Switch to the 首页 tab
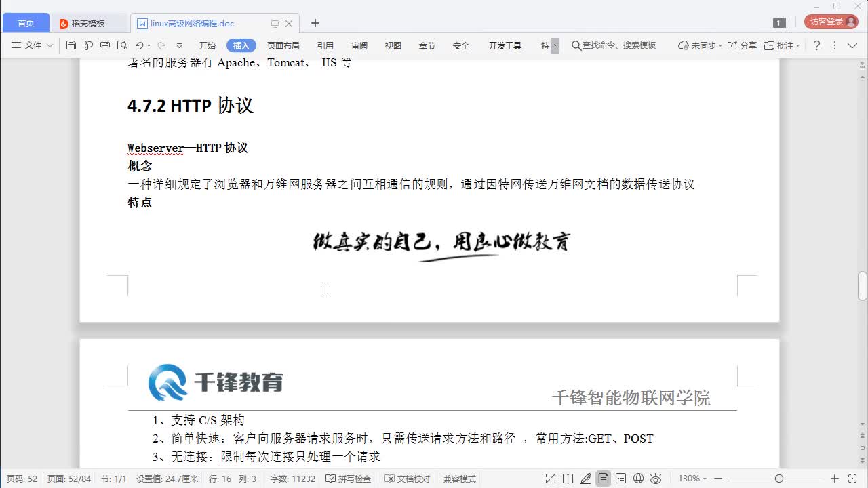The width and height of the screenshot is (868, 488). (26, 23)
